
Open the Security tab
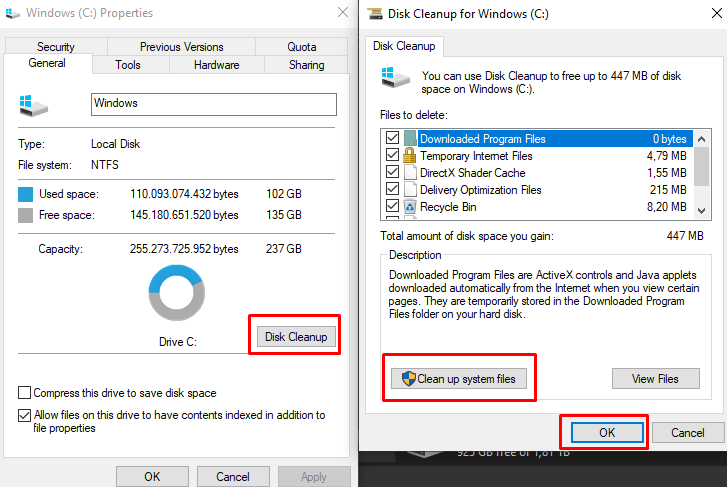[56, 47]
